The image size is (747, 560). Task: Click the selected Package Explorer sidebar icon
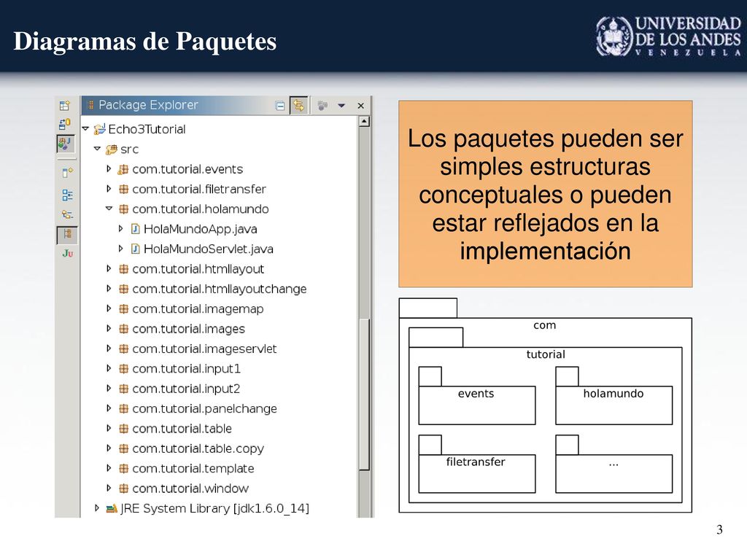pyautogui.click(x=67, y=234)
